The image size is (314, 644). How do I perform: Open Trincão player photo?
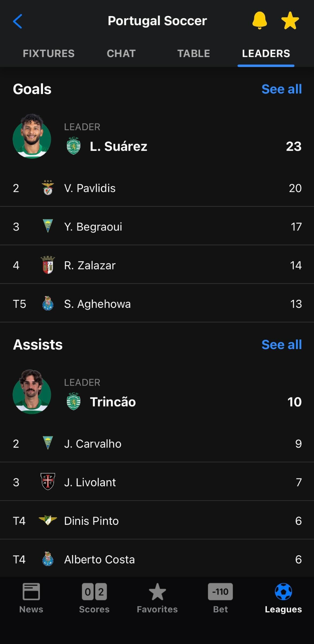[32, 392]
